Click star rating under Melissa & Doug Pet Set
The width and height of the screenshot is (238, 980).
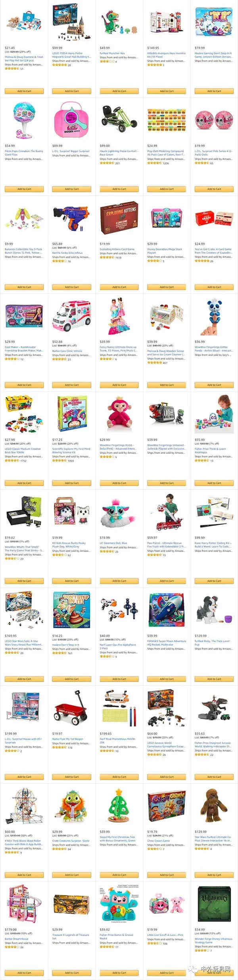point(12,69)
